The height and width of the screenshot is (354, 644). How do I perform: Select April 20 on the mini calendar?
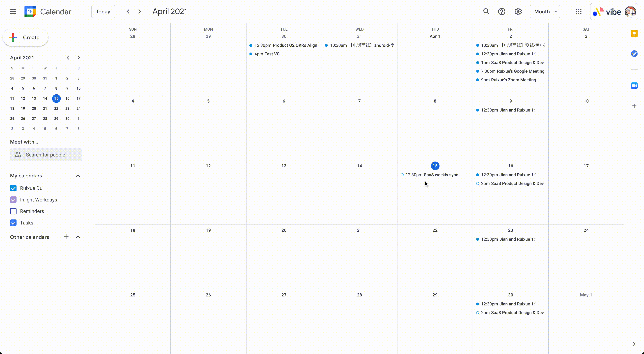click(34, 108)
